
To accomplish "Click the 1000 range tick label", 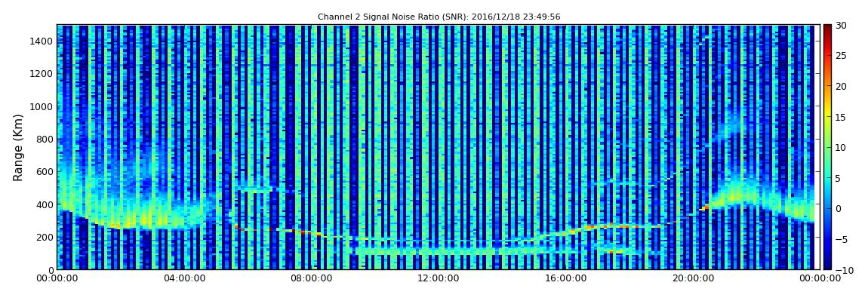I will [x=42, y=106].
